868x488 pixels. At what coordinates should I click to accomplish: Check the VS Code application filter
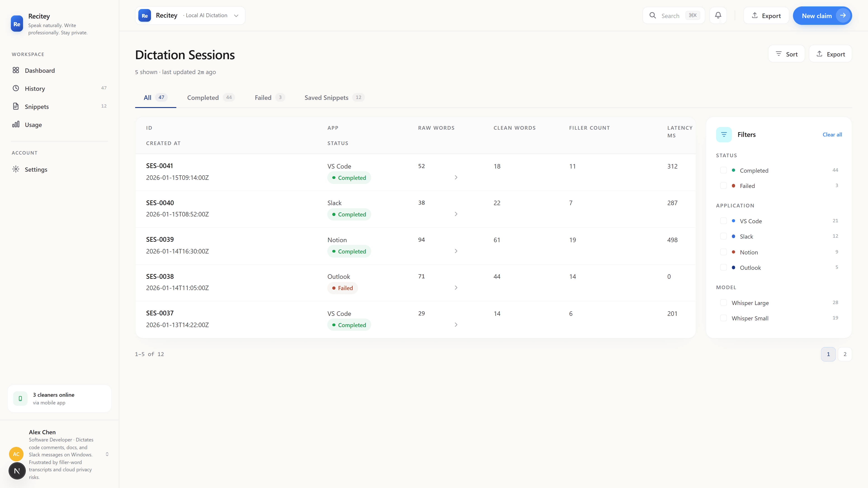[x=723, y=221]
